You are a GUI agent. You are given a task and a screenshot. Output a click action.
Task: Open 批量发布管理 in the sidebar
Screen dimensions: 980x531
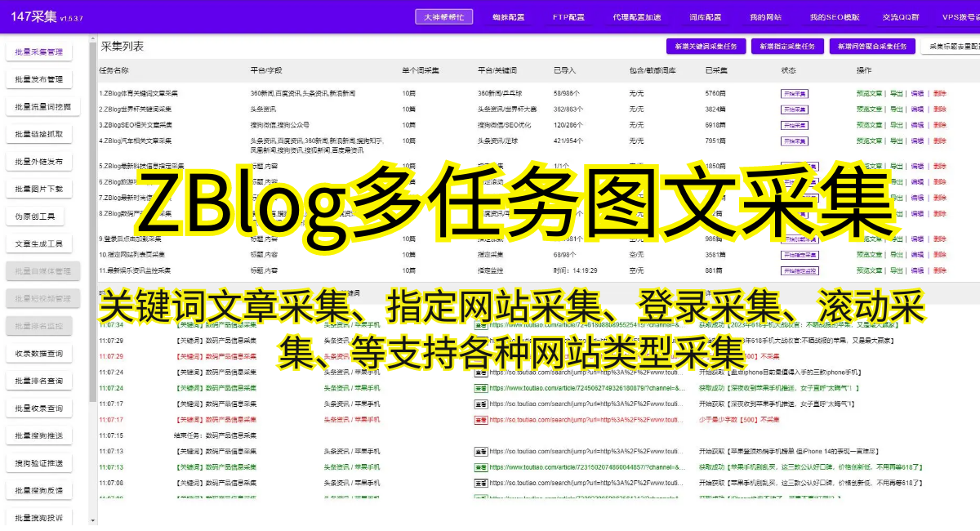39,79
